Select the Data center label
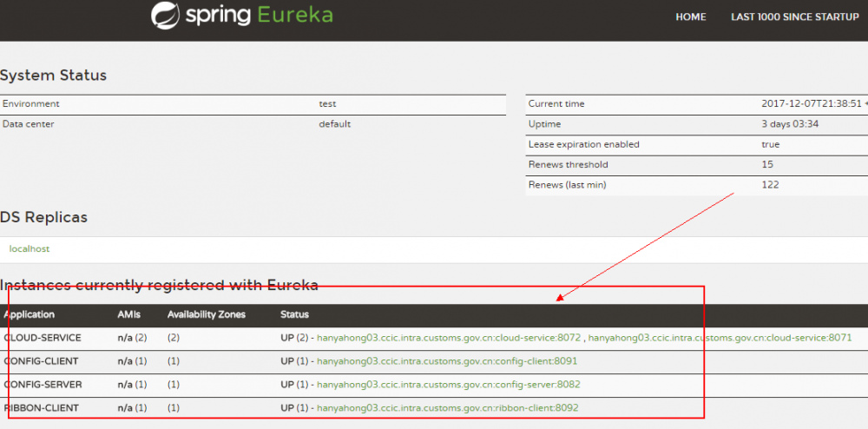 29,124
